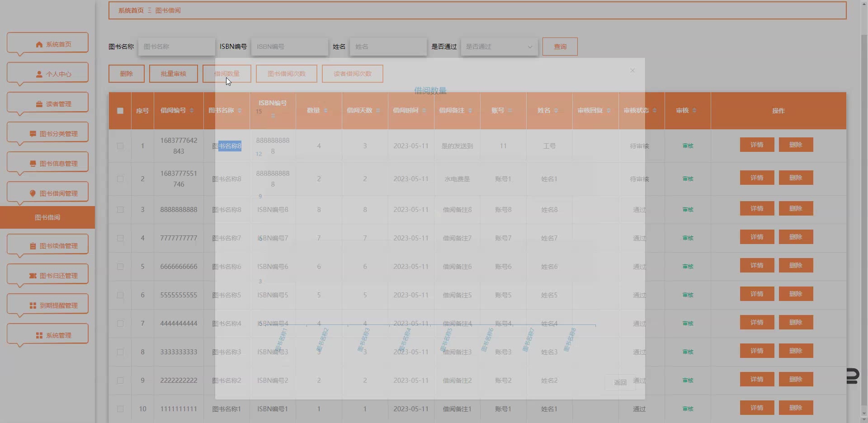868x423 pixels.
Task: Focus the 图书名称 search input field
Action: [x=176, y=47]
